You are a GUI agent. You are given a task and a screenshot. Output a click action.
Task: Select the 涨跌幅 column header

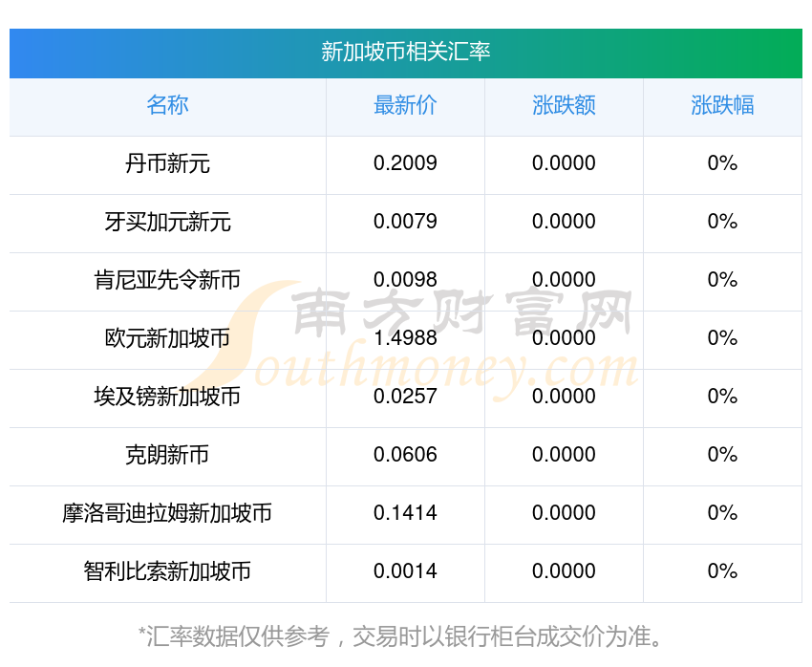click(x=722, y=105)
